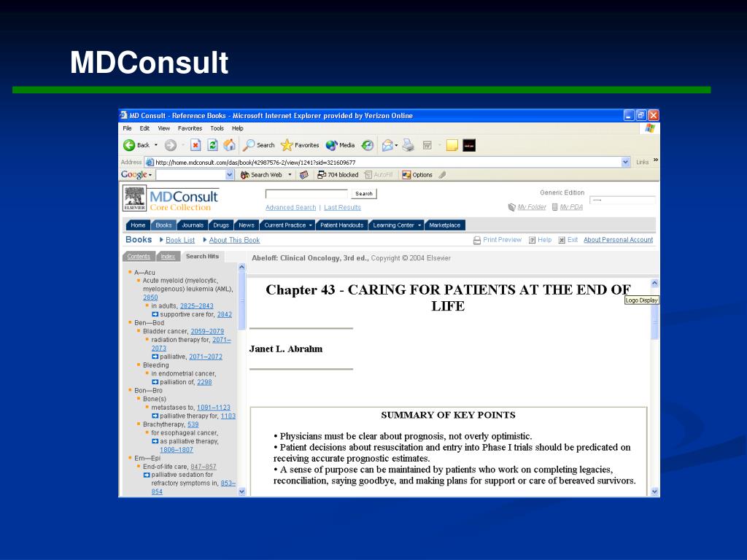Click the Google toolbar highlighter pen icon

coord(443,175)
